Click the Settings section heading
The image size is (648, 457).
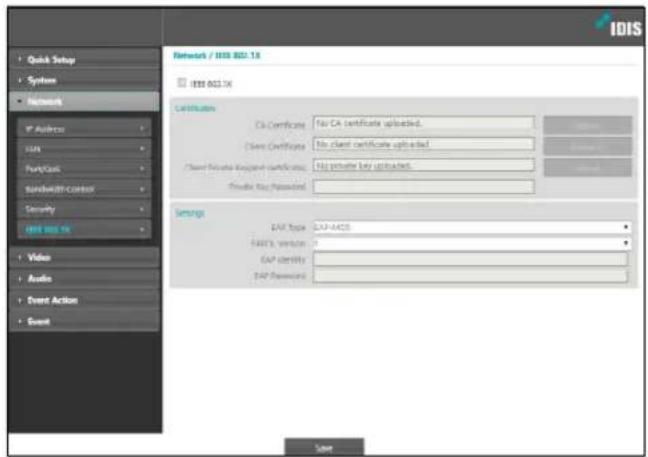coord(190,213)
